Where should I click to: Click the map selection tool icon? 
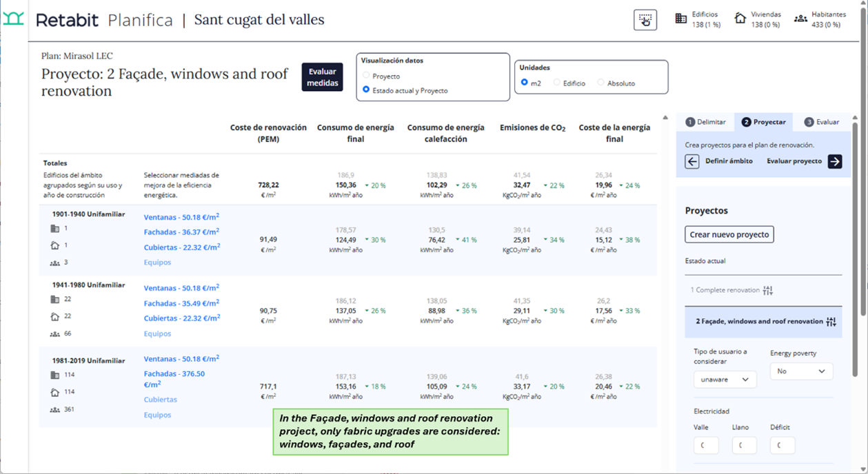point(645,20)
